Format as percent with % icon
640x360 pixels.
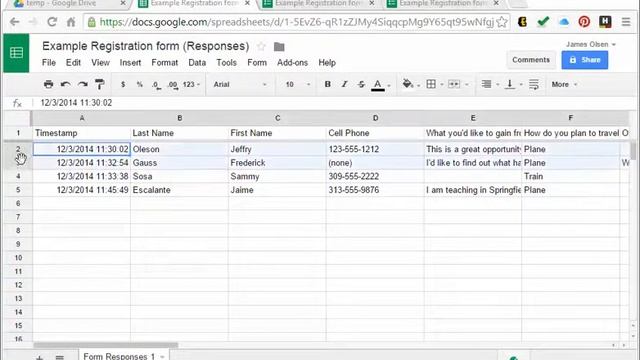tap(140, 84)
